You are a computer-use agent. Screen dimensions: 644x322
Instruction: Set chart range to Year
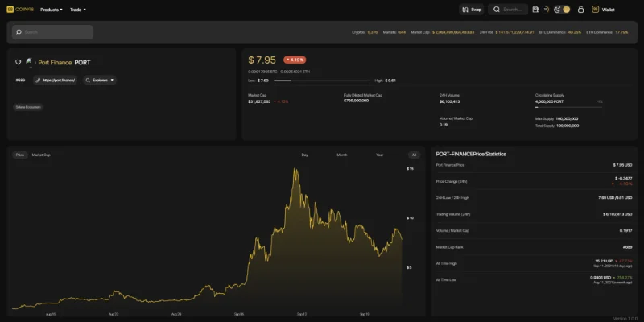(380, 155)
